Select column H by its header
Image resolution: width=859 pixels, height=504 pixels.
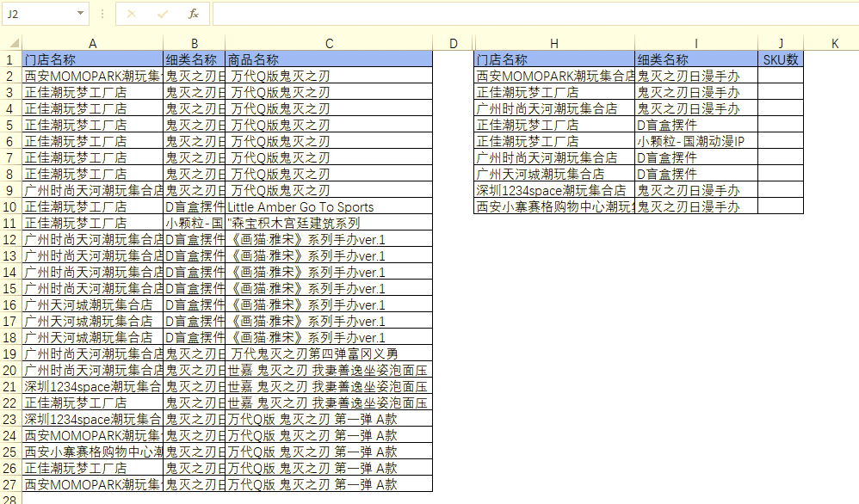point(554,43)
